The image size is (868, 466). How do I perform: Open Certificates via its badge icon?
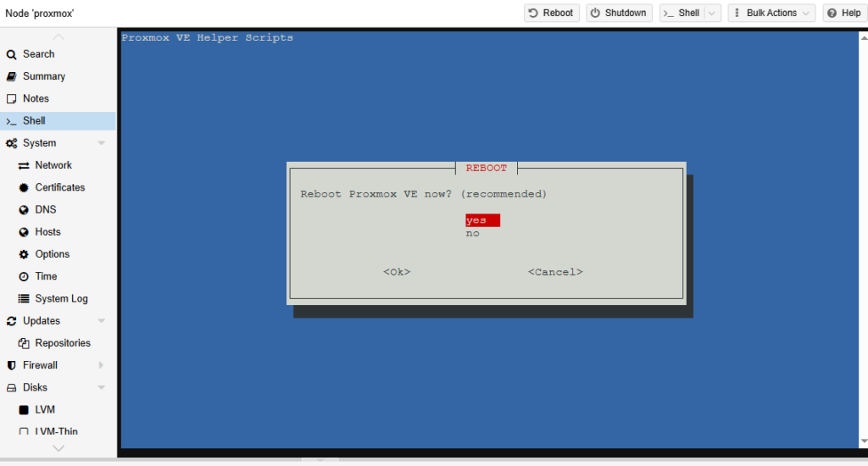(x=24, y=187)
